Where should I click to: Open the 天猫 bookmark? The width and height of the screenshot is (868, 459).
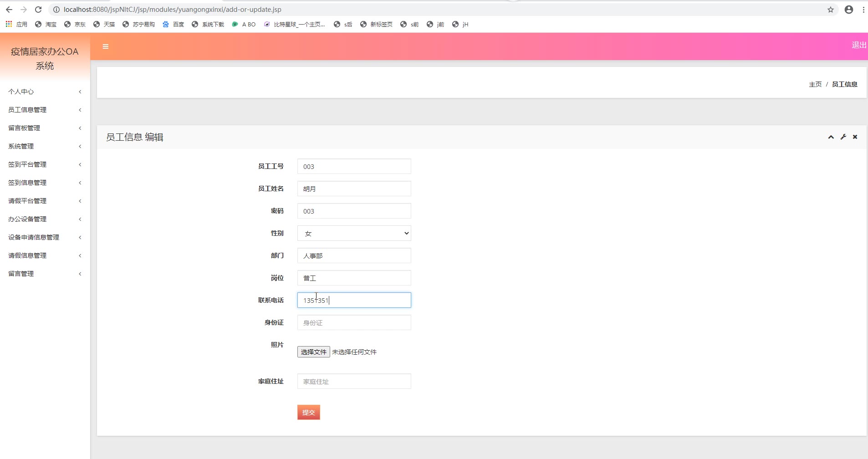[104, 24]
